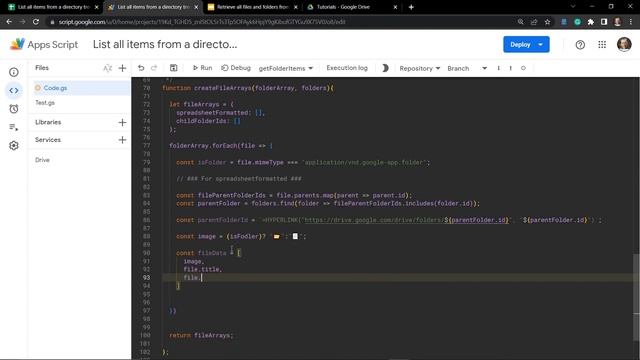The height and width of the screenshot is (360, 640).
Task: Expand the Deploy dropdown arrow
Action: (541, 44)
